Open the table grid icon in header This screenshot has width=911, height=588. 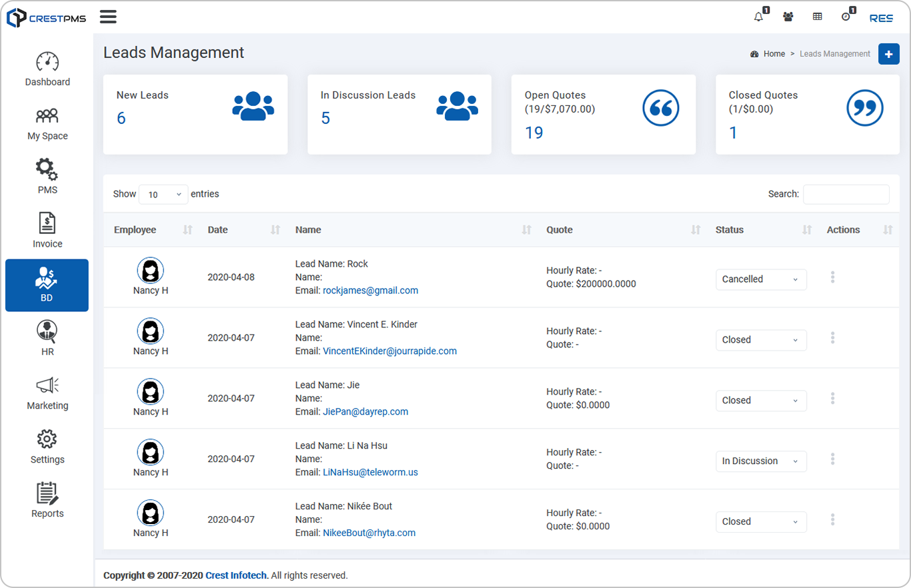[817, 17]
